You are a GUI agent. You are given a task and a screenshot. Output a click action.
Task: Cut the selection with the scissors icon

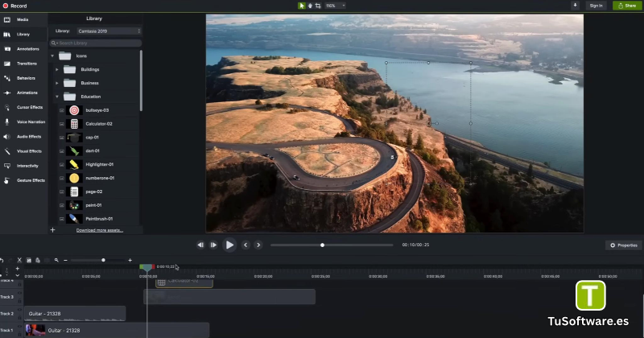[19, 260]
